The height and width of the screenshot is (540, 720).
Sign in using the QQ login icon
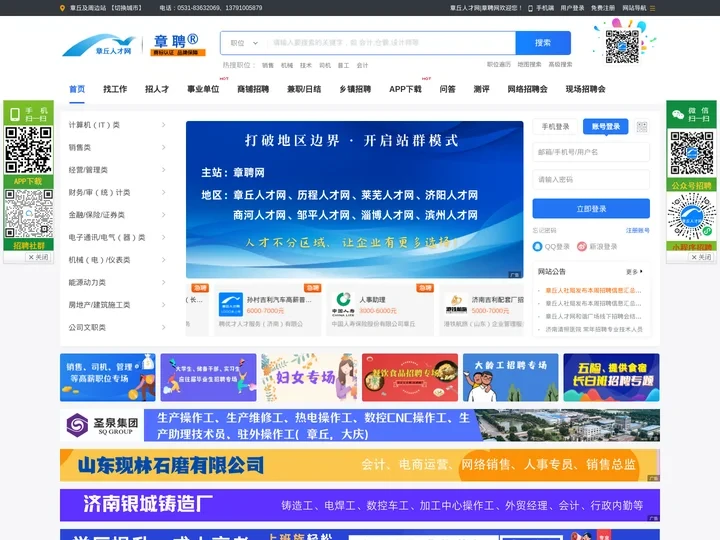pyautogui.click(x=537, y=247)
